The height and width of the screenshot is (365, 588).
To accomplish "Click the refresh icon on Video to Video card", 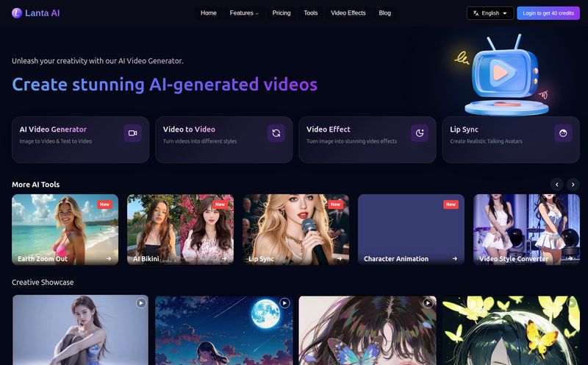I will pyautogui.click(x=276, y=133).
